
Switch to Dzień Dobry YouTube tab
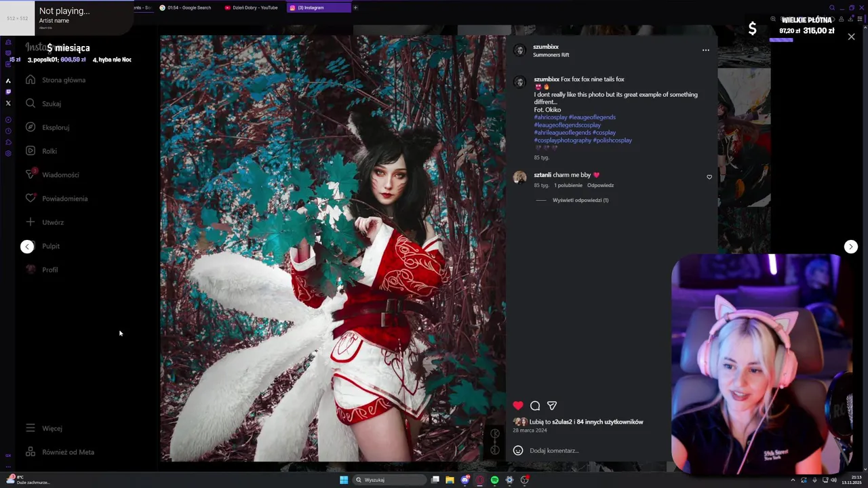251,7
